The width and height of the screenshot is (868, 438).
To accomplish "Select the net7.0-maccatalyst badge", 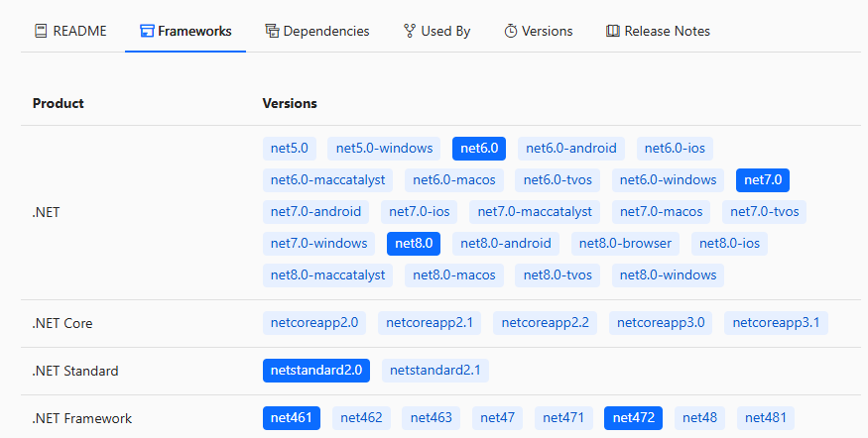I will pos(535,212).
